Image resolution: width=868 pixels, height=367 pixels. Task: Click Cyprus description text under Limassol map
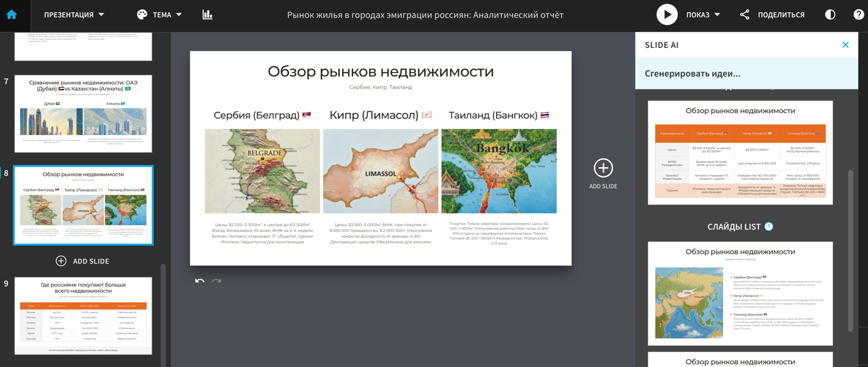pyautogui.click(x=380, y=234)
